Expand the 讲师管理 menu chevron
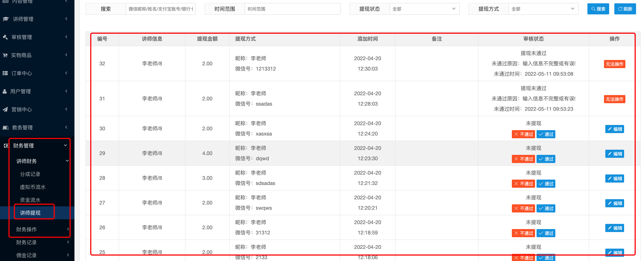Image resolution: width=644 pixels, height=261 pixels. (x=66, y=19)
